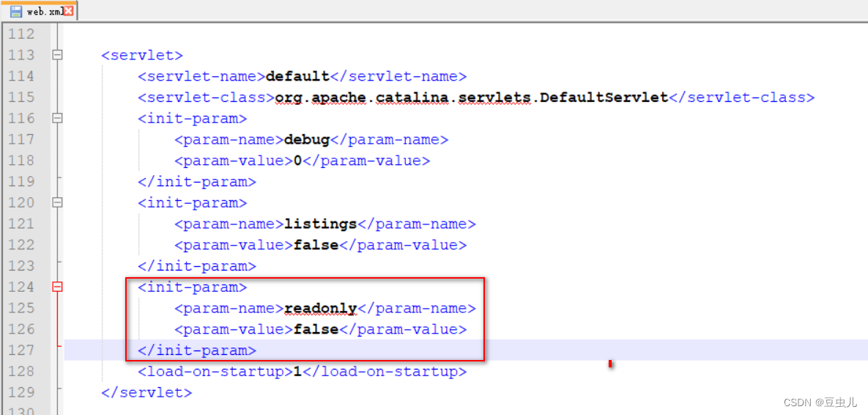Select the web.xml file tab
This screenshot has height=415, width=868.
[x=40, y=10]
